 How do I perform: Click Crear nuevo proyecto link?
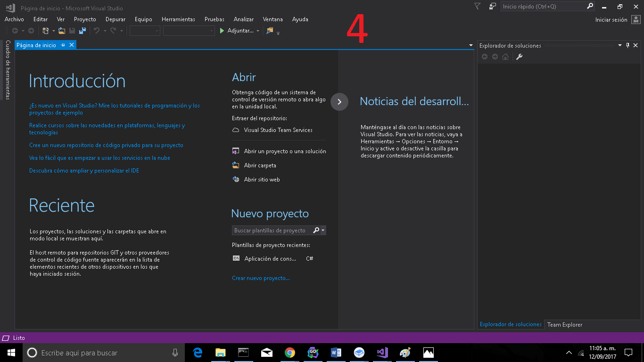pos(261,278)
